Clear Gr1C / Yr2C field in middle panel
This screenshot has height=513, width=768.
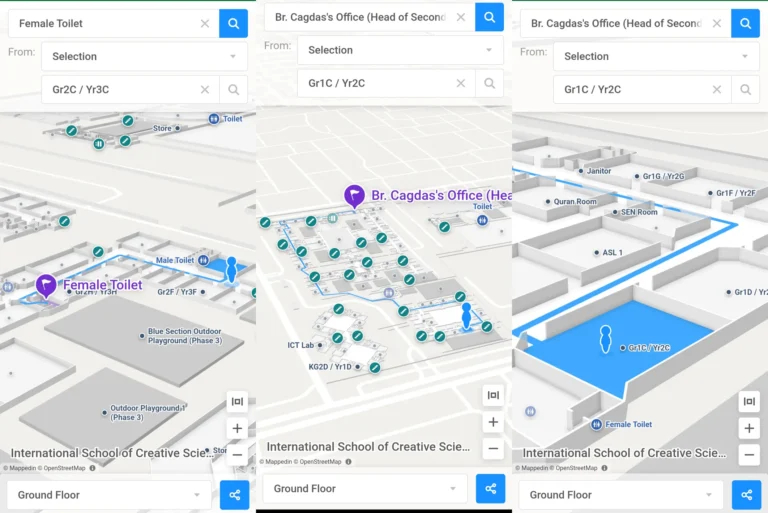tap(461, 83)
